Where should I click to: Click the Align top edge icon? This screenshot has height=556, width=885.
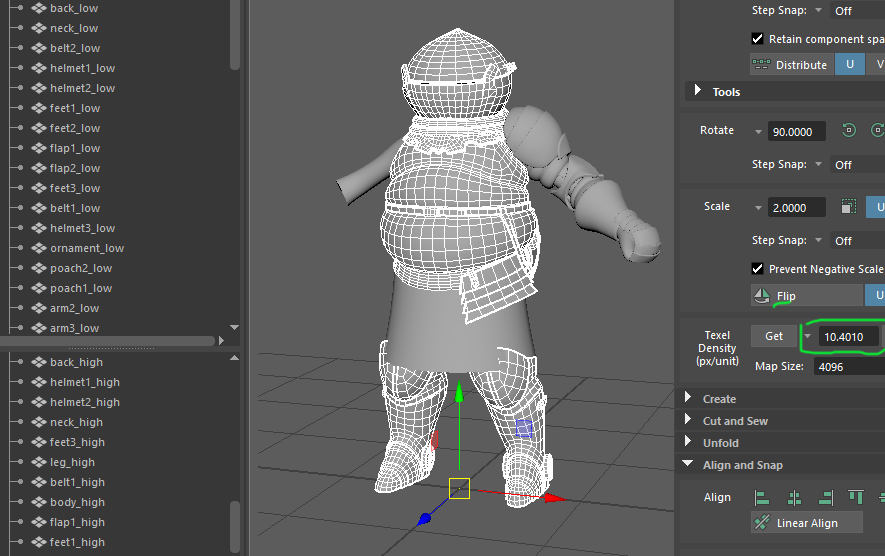click(856, 497)
